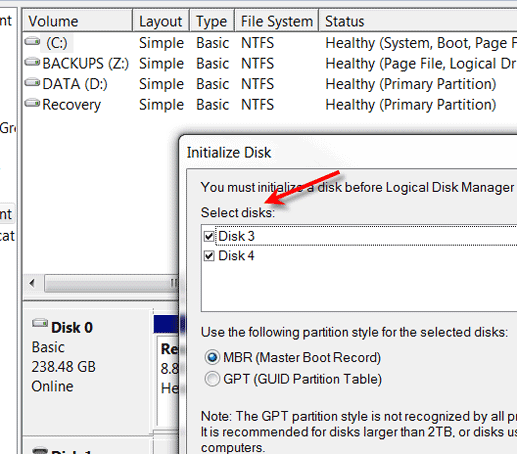The height and width of the screenshot is (454, 517).
Task: Click Simple layout cell of BACKUPS row
Action: (161, 64)
